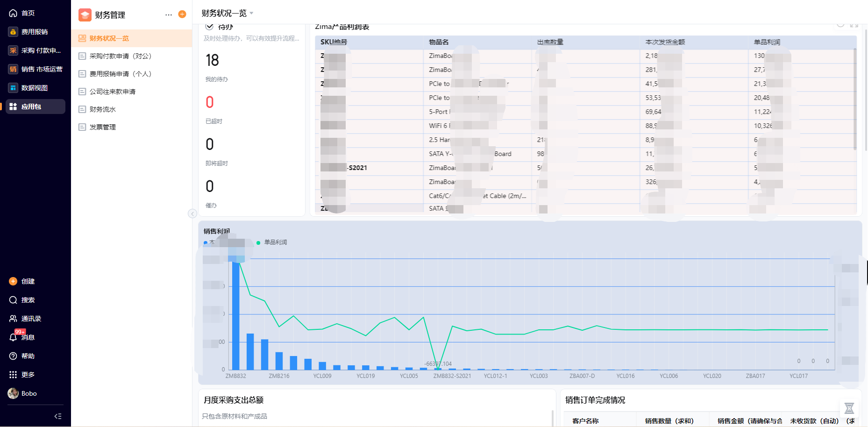Click the 待办 checkmark icon
The image size is (868, 427).
tap(210, 27)
